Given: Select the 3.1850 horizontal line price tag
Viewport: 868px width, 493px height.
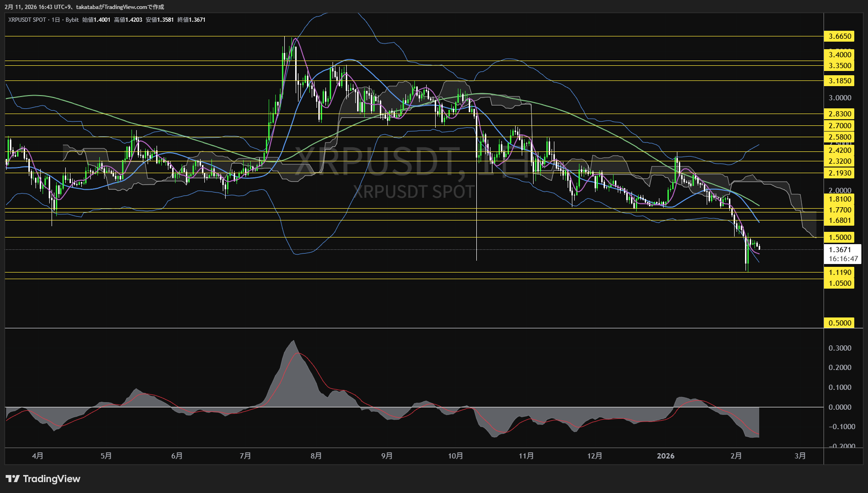Looking at the screenshot, I should pyautogui.click(x=840, y=81).
